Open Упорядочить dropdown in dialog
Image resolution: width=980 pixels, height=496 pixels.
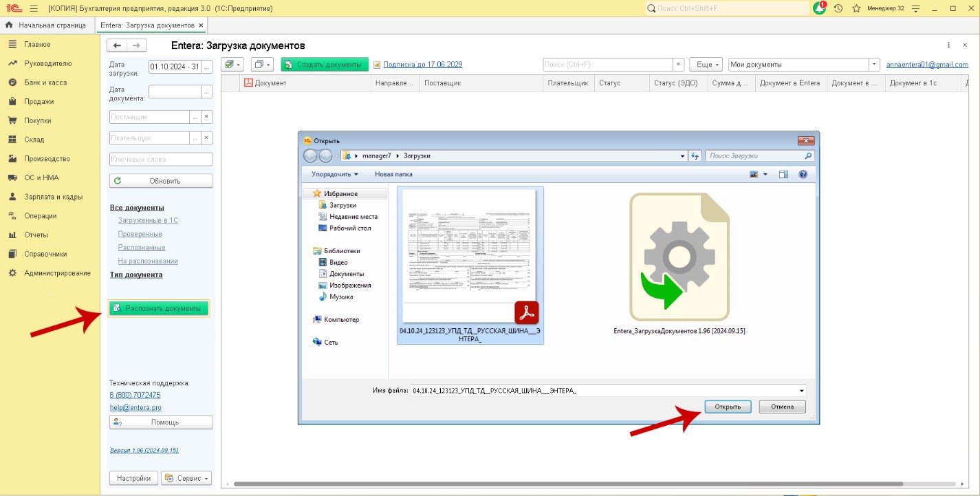tap(335, 175)
